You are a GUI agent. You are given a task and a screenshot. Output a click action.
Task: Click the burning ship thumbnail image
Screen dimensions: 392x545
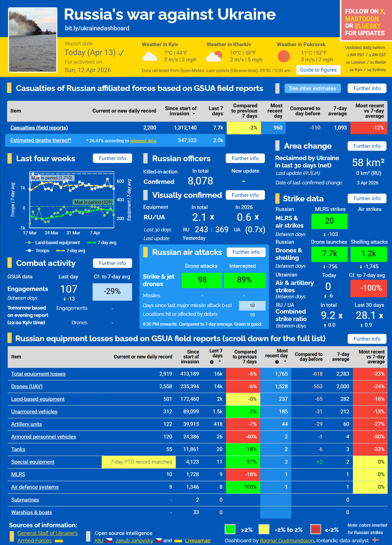coord(33,40)
